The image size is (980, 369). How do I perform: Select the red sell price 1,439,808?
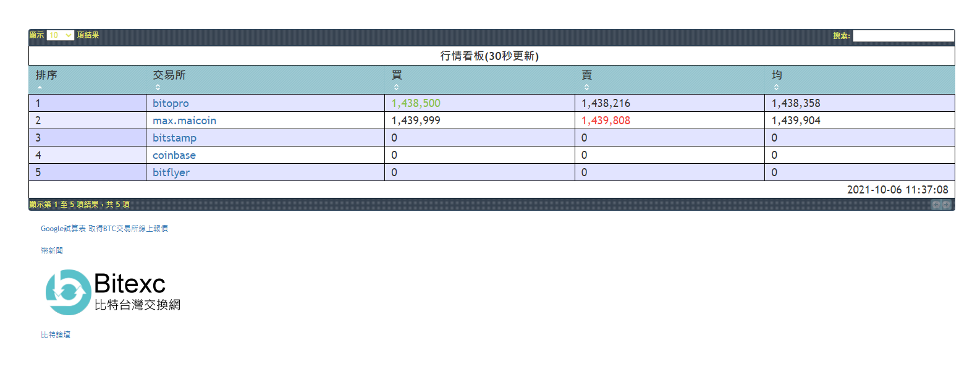tap(606, 121)
